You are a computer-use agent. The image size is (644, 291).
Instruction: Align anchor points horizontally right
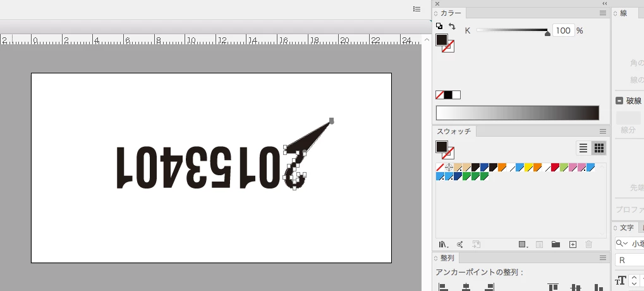(x=489, y=287)
